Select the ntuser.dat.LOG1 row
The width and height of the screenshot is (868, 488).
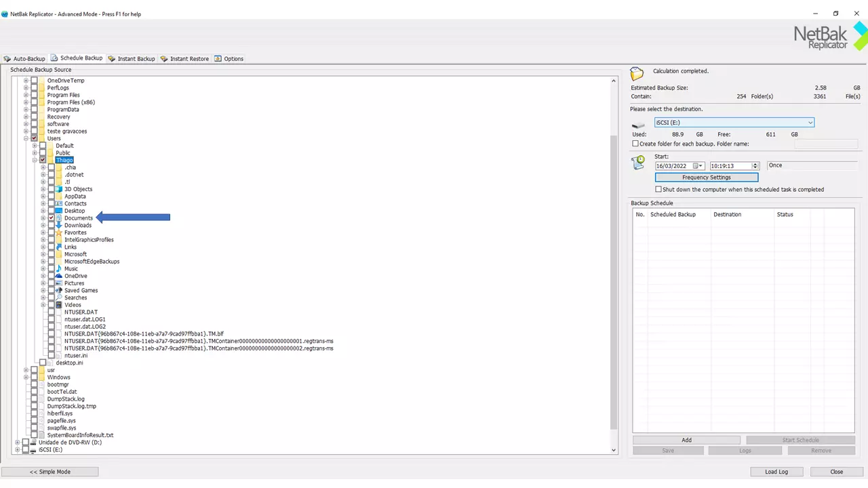[85, 319]
